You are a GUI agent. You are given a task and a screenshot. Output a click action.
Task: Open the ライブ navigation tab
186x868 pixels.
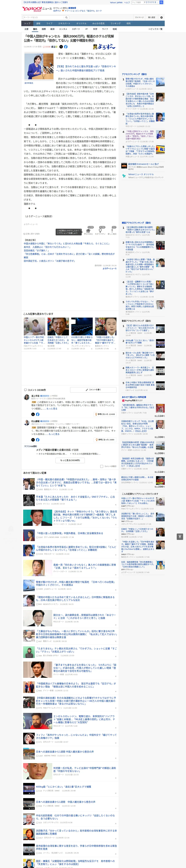[49, 24]
